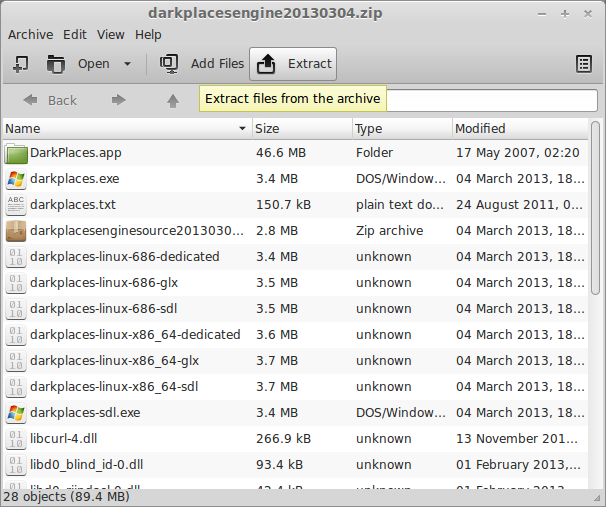This screenshot has width=606, height=507.
Task: Click the zip archive package icon
Action: (x=16, y=231)
